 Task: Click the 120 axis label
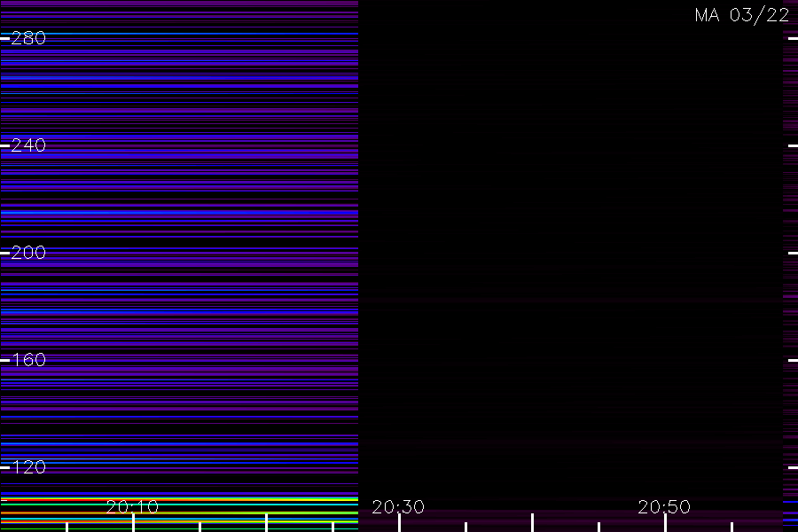[x=28, y=467]
